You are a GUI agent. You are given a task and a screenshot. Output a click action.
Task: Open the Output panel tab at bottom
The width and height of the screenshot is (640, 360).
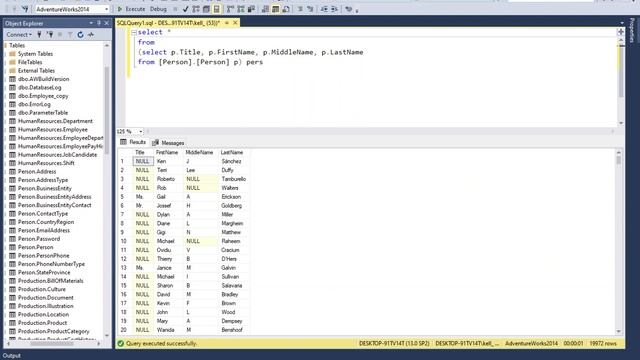click(x=11, y=356)
